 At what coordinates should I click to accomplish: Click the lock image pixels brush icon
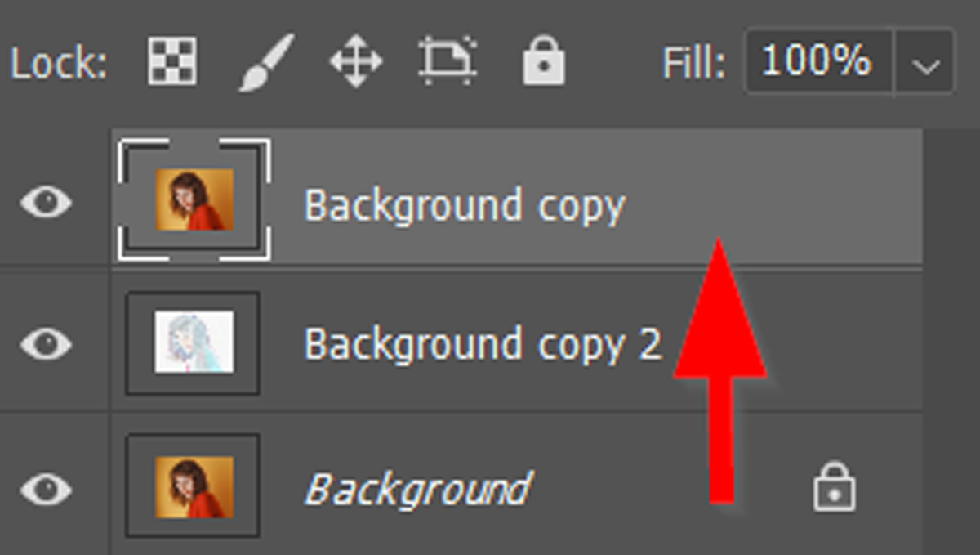(265, 62)
